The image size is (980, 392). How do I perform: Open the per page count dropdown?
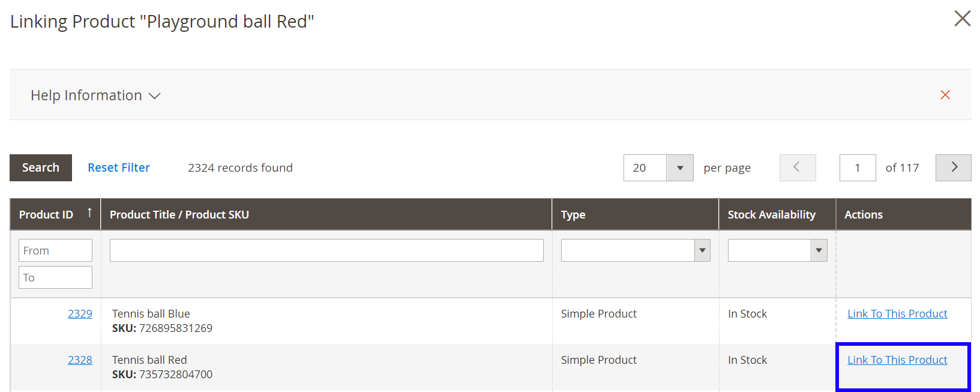click(x=679, y=168)
